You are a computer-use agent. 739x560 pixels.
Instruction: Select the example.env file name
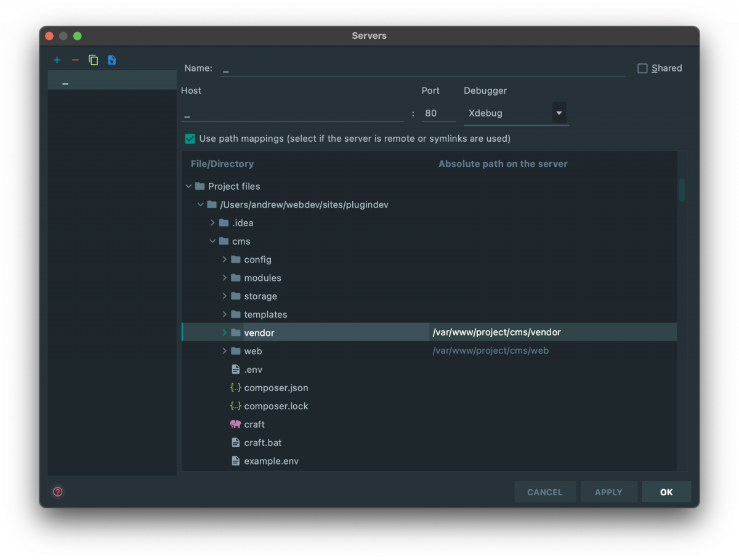point(272,461)
